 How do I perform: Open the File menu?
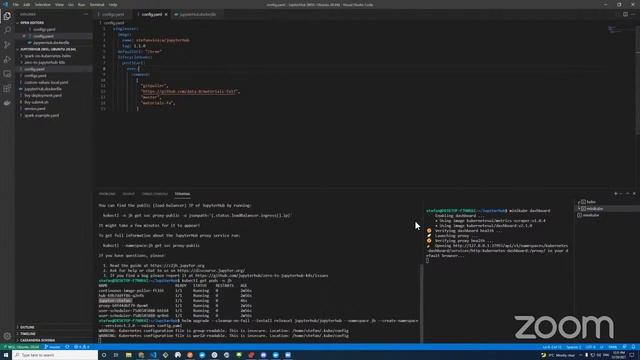pyautogui.click(x=16, y=4)
